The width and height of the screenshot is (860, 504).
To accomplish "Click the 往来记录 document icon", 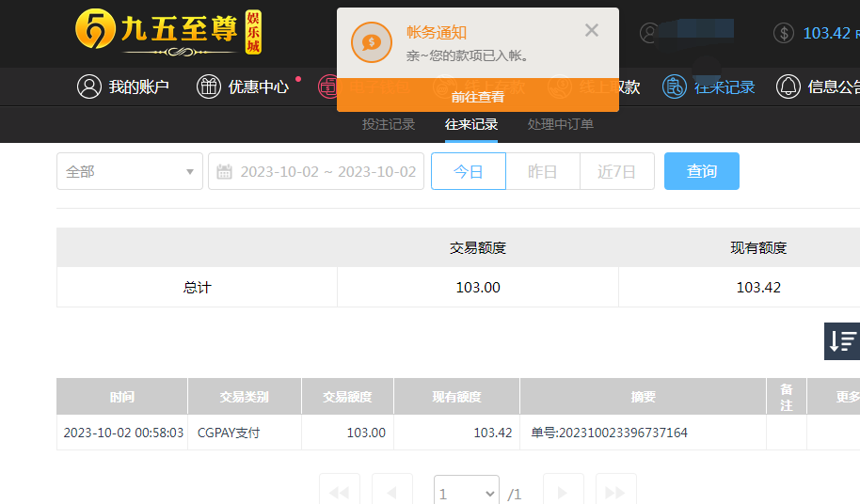I will [675, 87].
